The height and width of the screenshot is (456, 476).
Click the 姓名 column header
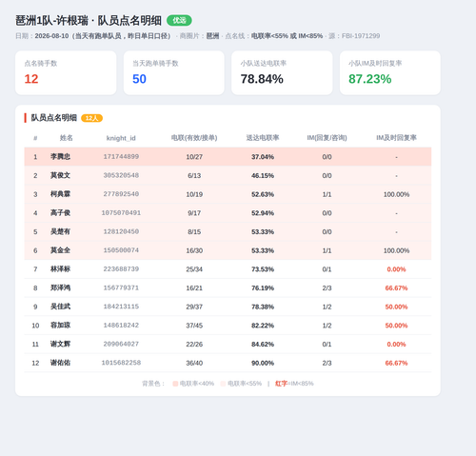click(x=67, y=138)
